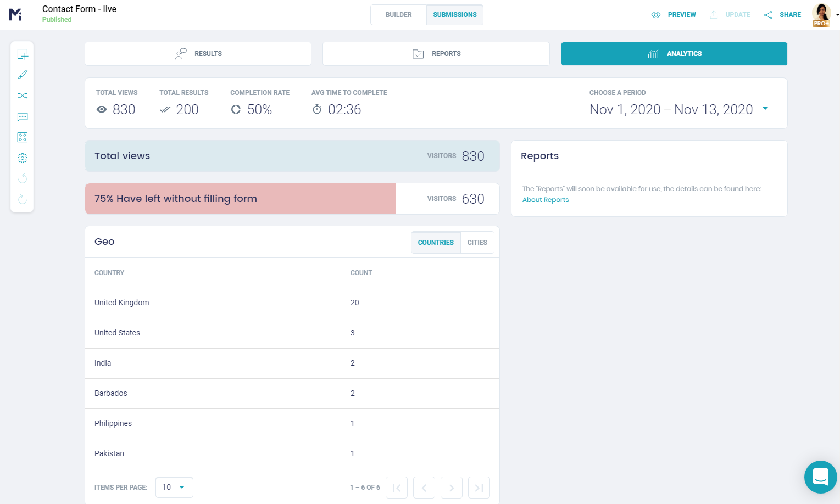Select the United Kingdom row
This screenshot has height=504, width=840.
pos(292,303)
